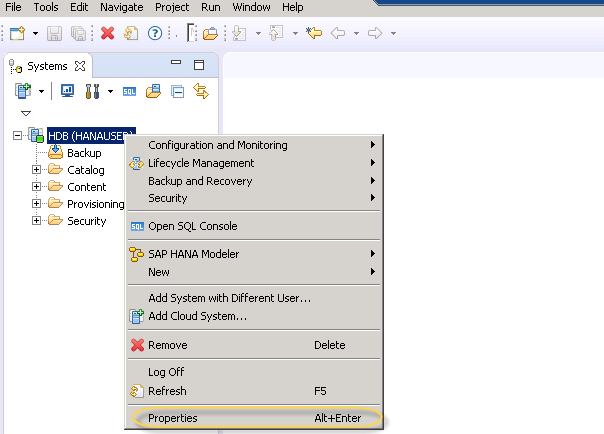Open the Forward history dropdown arrow
The height and width of the screenshot is (434, 604).
pos(393,34)
